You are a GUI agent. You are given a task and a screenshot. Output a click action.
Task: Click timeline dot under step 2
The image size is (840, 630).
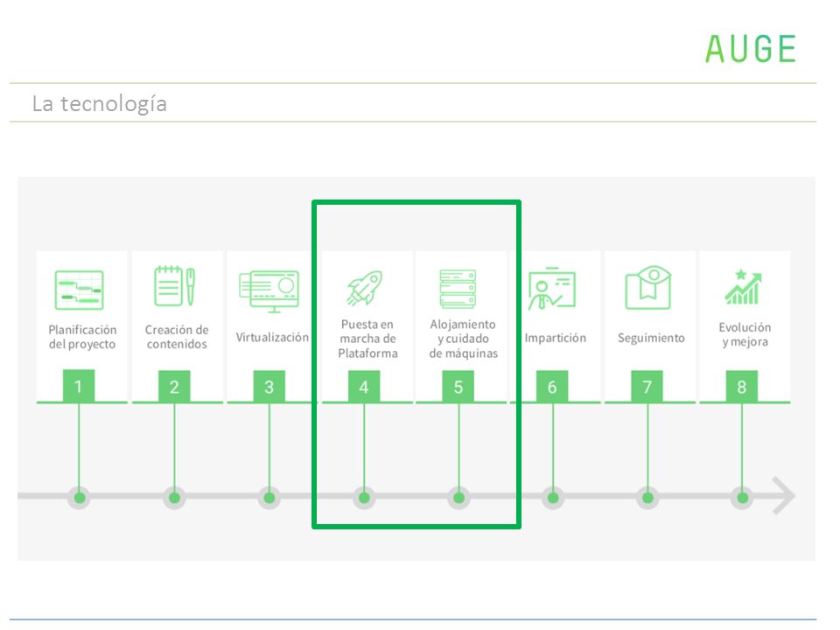[x=174, y=498]
